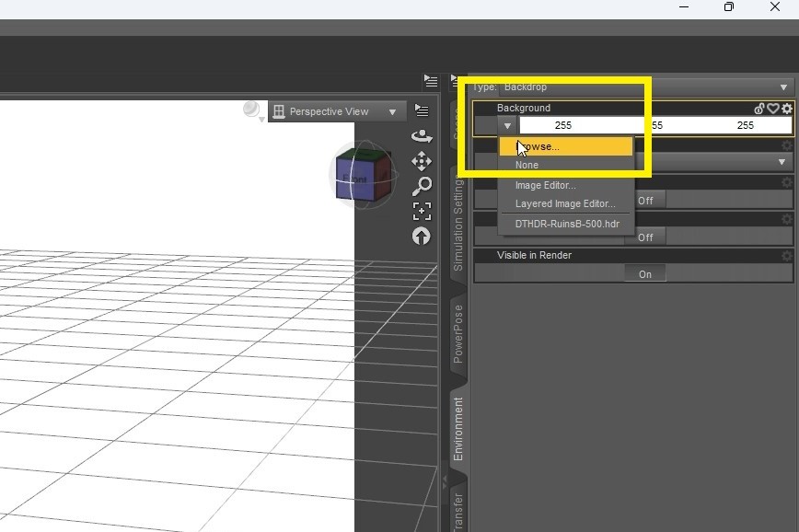
Task: Open the pane options menu above viewport
Action: (x=431, y=80)
